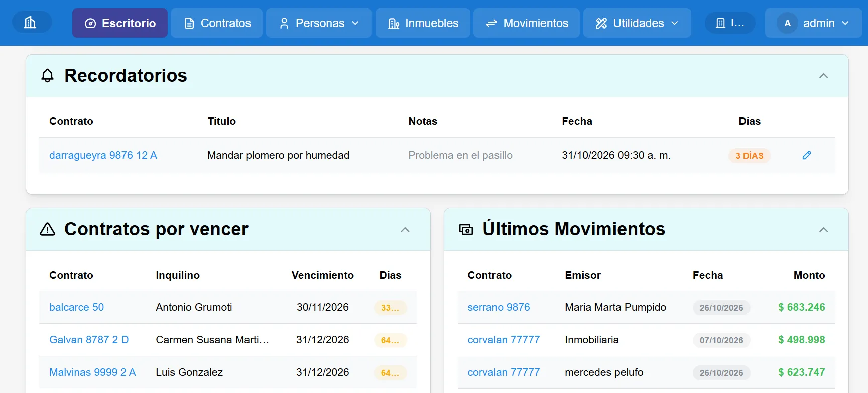Open corvalan 77777 link in Inmobiliaria row
Screen dimensions: 868x393
[x=504, y=340]
